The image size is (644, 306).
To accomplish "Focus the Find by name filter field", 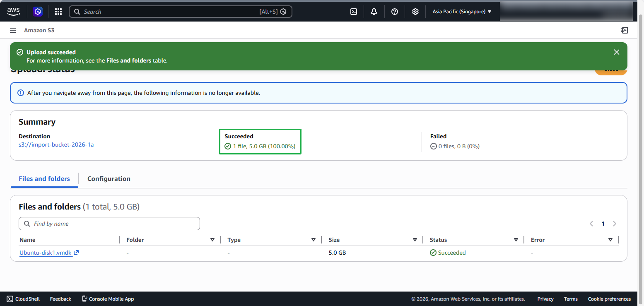I will click(109, 224).
